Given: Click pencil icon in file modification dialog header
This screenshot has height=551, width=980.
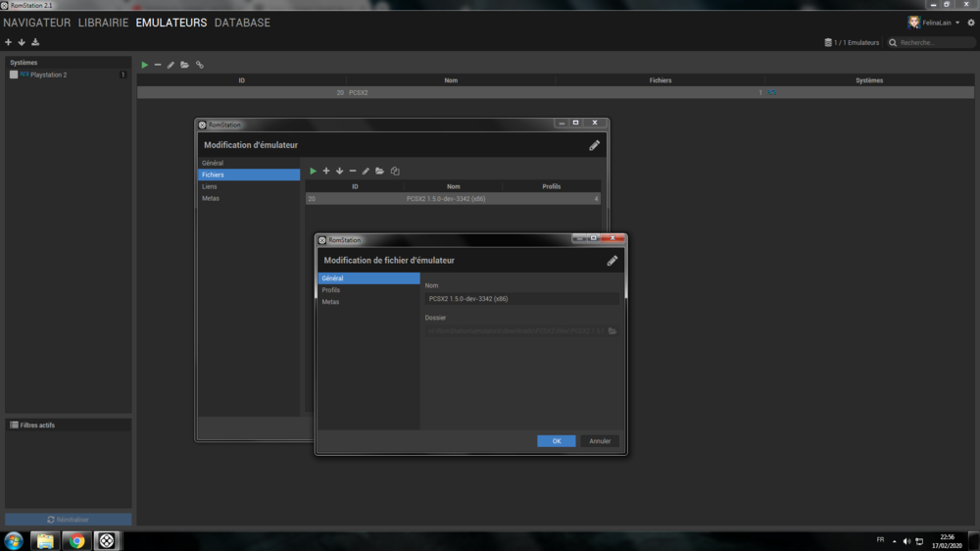Looking at the screenshot, I should click(612, 261).
